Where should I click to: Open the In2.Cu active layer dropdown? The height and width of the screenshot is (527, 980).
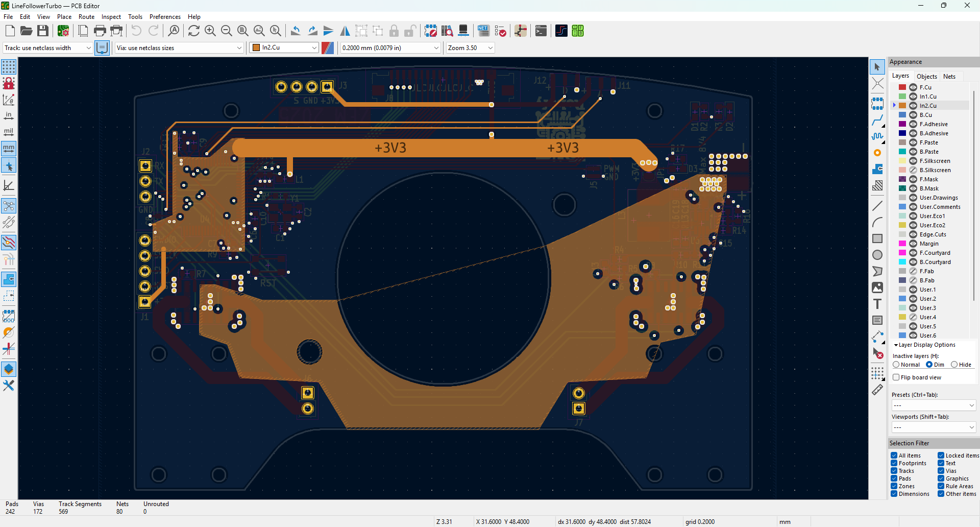click(284, 47)
